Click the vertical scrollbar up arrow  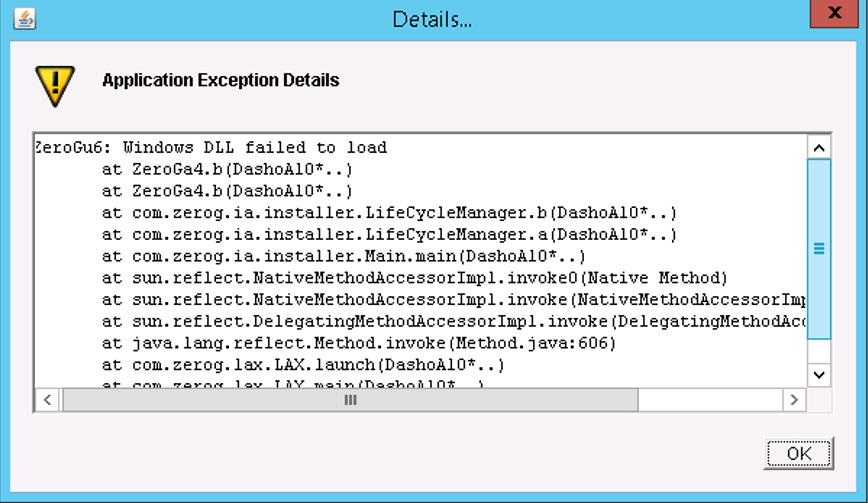(x=818, y=148)
